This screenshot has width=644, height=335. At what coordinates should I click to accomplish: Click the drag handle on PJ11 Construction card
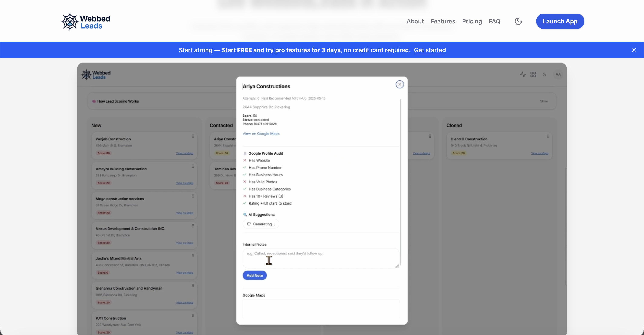pyautogui.click(x=193, y=315)
